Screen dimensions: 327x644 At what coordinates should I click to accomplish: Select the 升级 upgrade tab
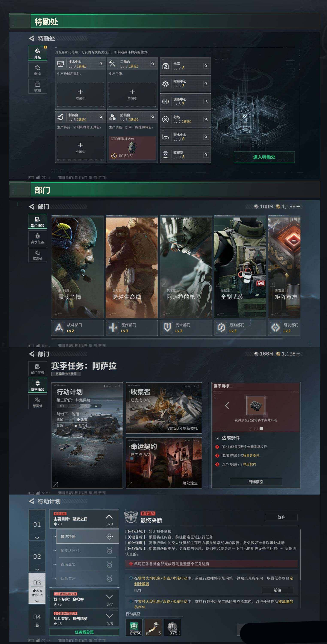point(38,53)
